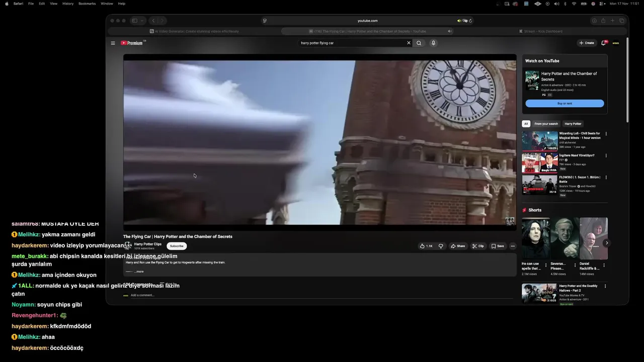
Task: Open options for 'He can use spells' short
Action: tap(546, 265)
